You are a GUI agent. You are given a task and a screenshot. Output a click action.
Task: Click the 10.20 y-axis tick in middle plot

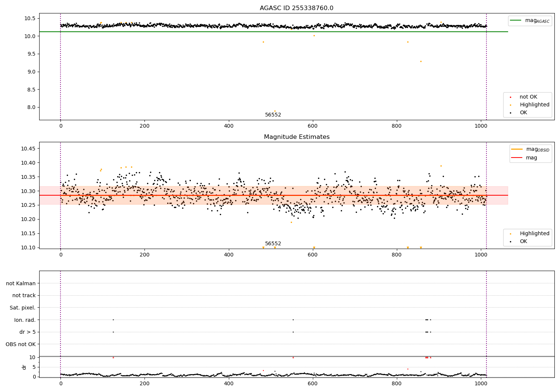tap(28, 220)
